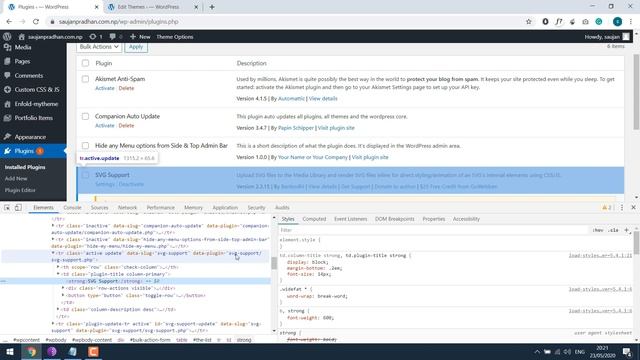Collapse the td plugin-title column-primary node
The height and width of the screenshot is (360, 640).
[x=58, y=274]
